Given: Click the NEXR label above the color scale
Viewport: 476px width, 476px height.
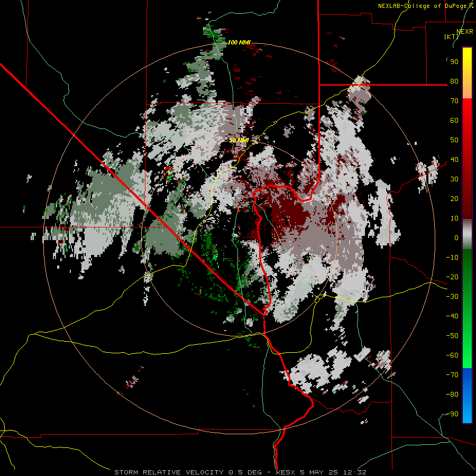Looking at the screenshot, I should (x=465, y=31).
